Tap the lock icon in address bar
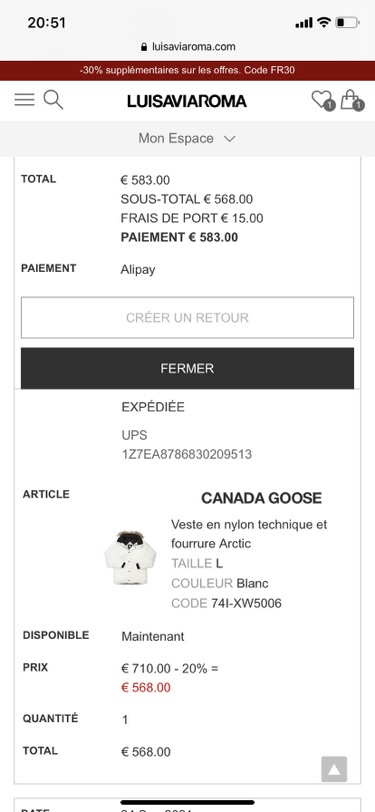Image resolution: width=375 pixels, height=812 pixels. 143,47
